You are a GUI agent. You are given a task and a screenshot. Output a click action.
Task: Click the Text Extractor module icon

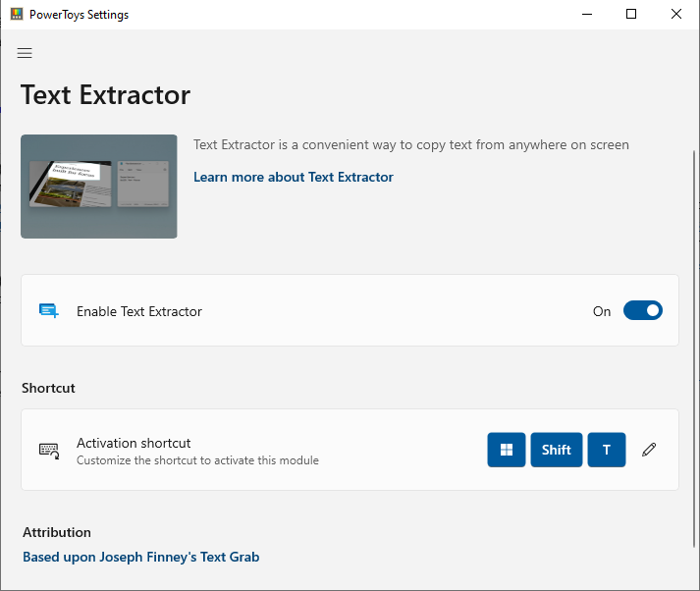[49, 310]
